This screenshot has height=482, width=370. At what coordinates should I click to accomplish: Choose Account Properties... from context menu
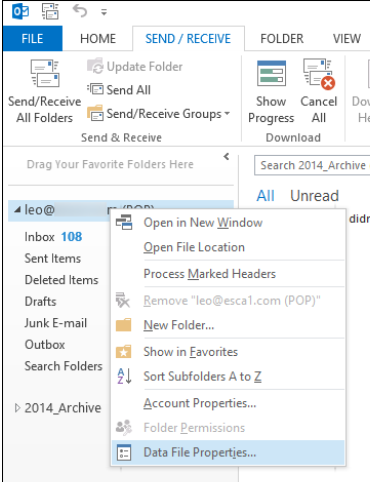[x=228, y=403]
